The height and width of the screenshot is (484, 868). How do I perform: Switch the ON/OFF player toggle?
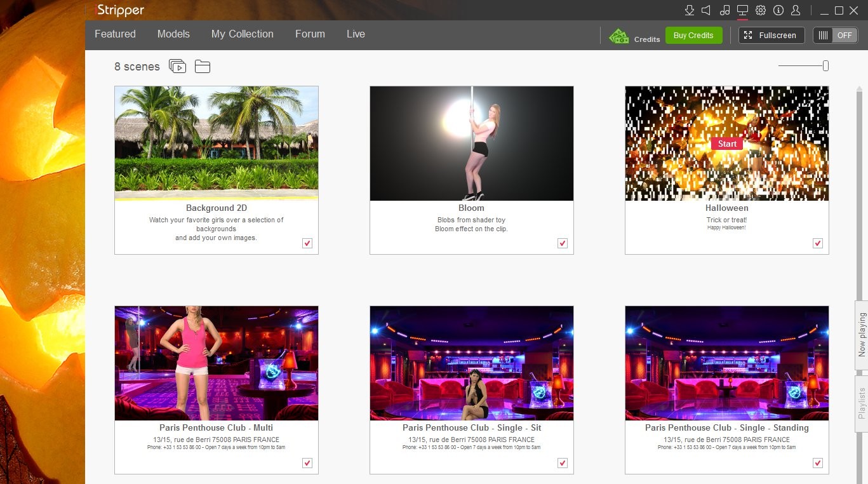835,36
